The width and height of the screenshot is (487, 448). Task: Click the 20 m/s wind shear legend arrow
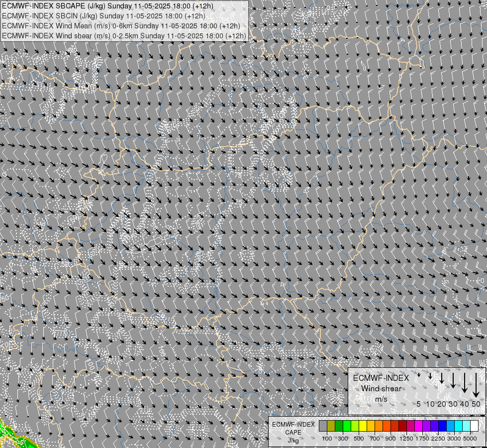point(442,378)
